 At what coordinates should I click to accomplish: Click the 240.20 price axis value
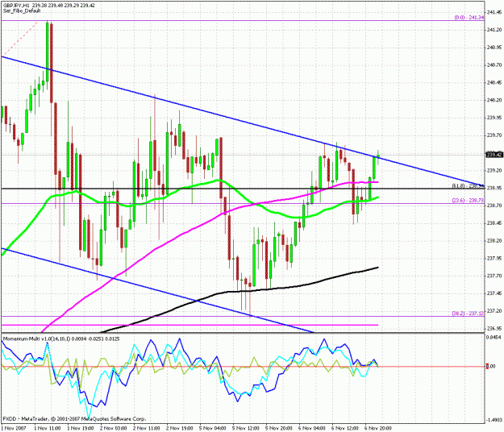pos(494,100)
